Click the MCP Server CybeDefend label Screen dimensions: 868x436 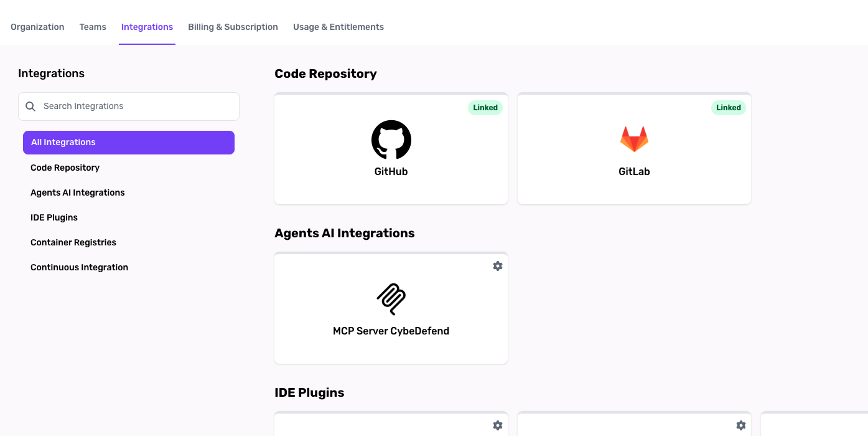click(x=391, y=331)
